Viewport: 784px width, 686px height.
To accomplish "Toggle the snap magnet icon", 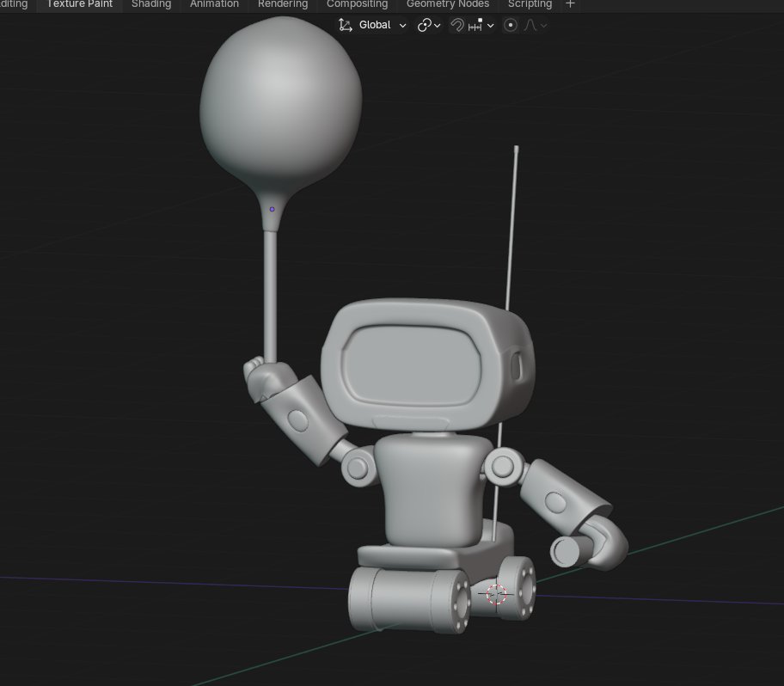I will click(x=457, y=25).
